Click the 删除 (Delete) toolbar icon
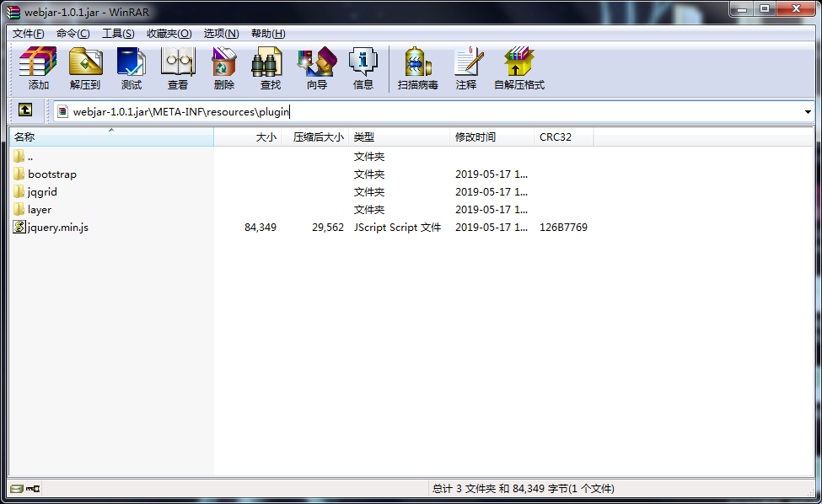 pos(224,62)
